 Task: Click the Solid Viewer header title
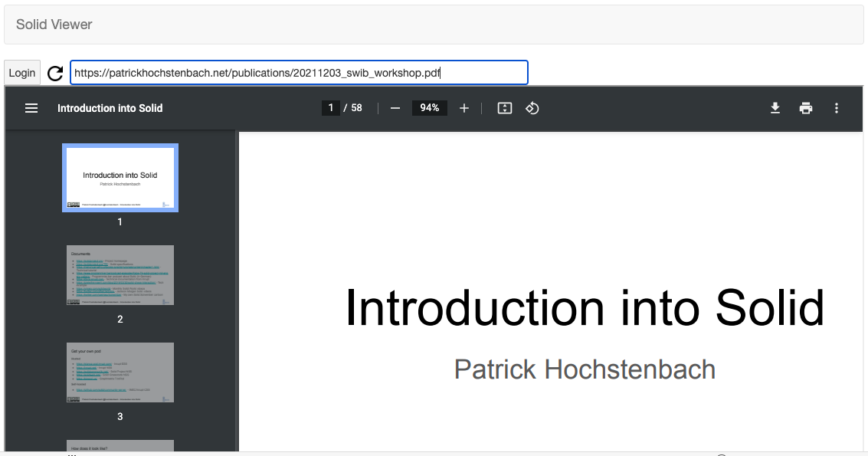(x=54, y=25)
